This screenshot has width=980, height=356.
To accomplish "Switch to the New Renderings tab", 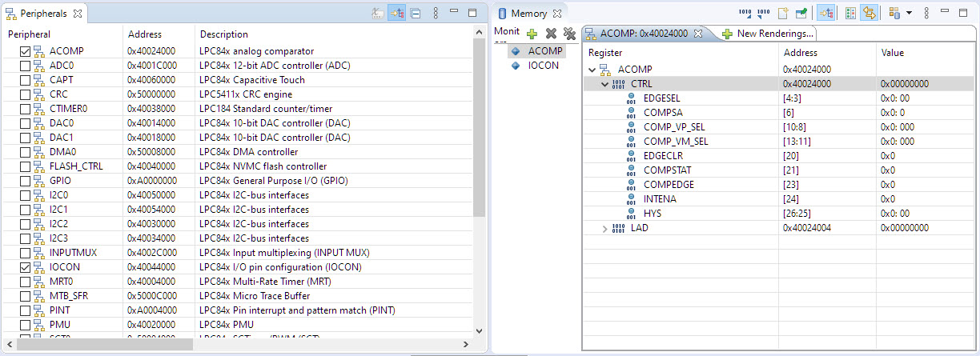I will click(768, 34).
